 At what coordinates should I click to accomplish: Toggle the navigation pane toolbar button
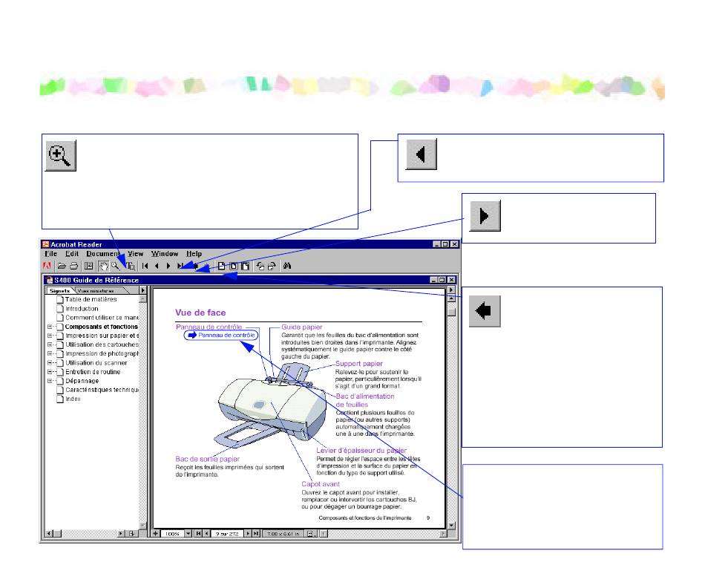89,266
